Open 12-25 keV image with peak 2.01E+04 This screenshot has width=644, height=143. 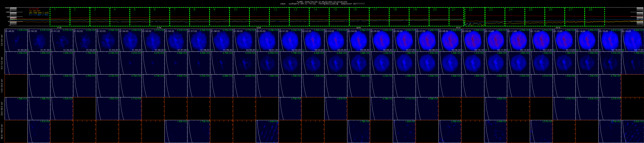click(x=39, y=86)
